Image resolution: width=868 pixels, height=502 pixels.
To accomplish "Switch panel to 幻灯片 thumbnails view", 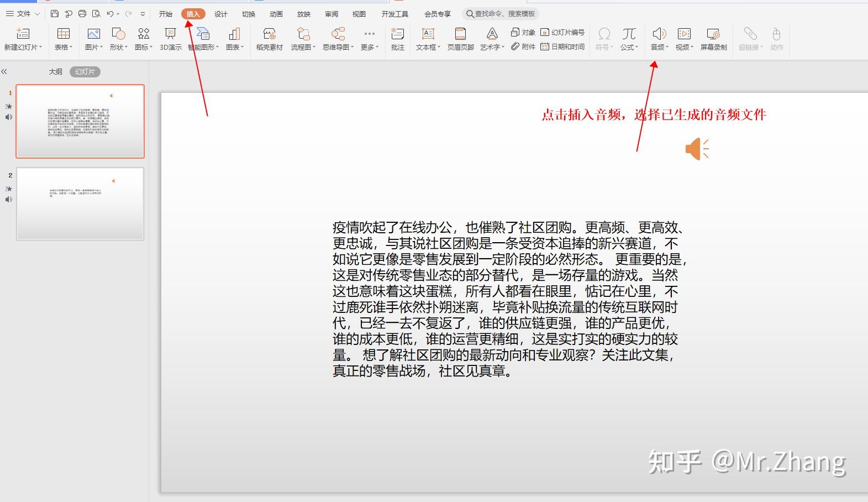I will point(85,71).
